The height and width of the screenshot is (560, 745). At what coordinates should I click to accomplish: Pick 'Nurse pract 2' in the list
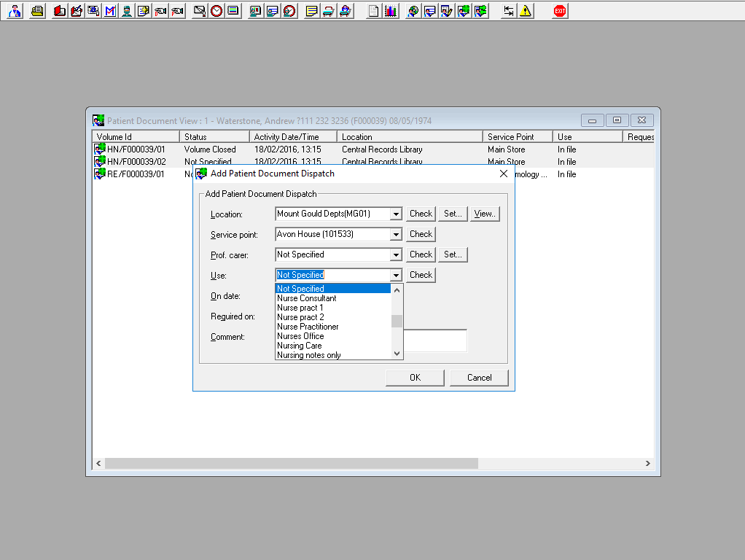click(333, 317)
